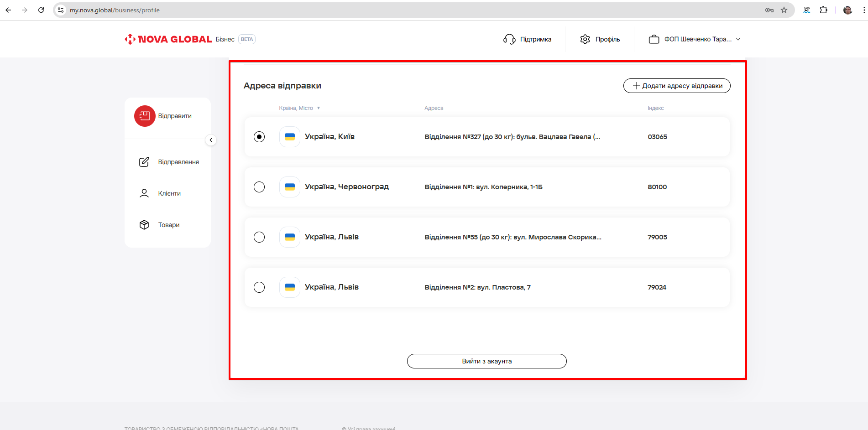Select the Червоноград address radio button
The image size is (868, 430).
click(x=259, y=187)
